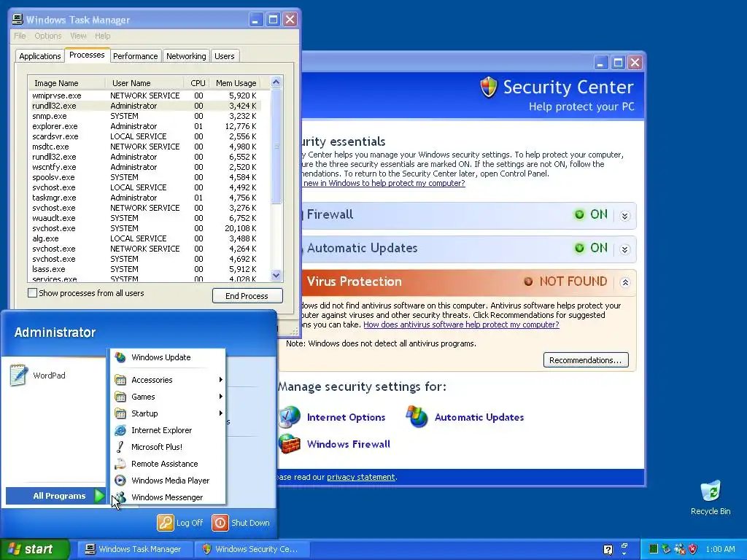
Task: Click the All Programs green arrow
Action: point(99,496)
